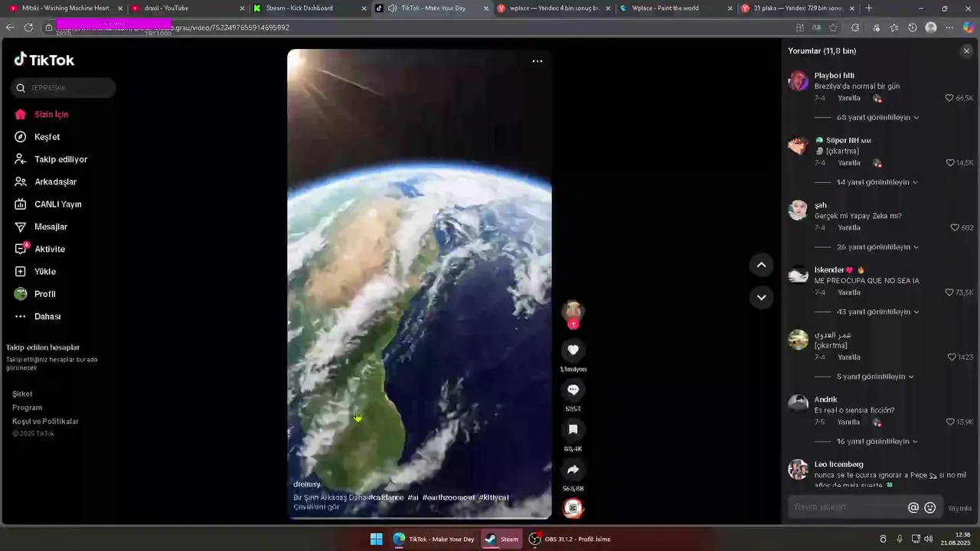Viewport: 980px width, 551px height.
Task: Like the comment with 1423 likes
Action: pos(952,357)
